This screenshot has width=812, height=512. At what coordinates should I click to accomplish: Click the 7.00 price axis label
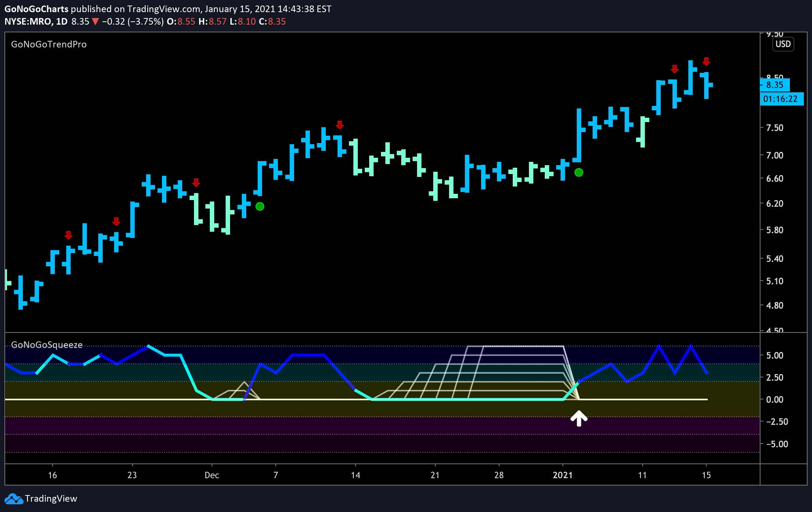coord(775,155)
